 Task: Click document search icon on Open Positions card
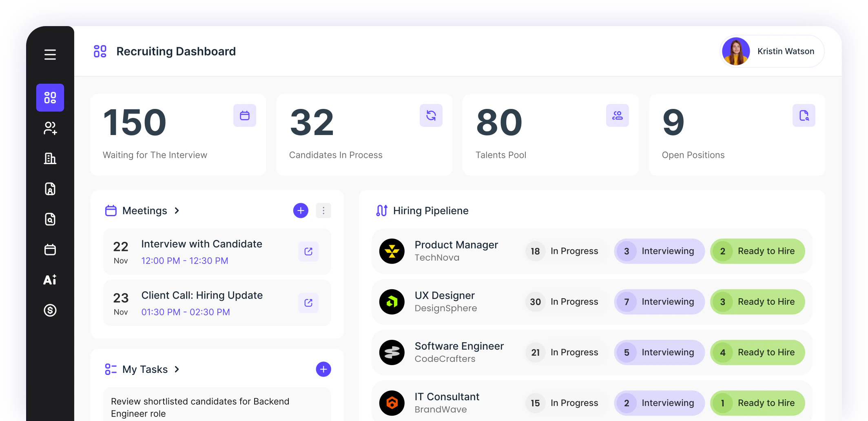[804, 115]
